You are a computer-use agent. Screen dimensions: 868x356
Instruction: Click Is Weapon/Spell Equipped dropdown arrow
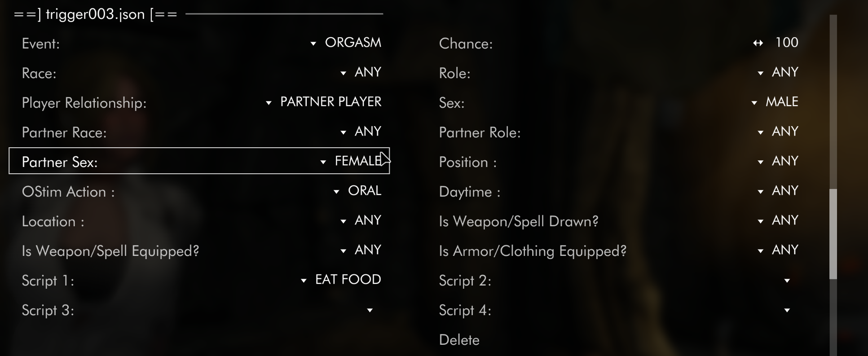343,251
